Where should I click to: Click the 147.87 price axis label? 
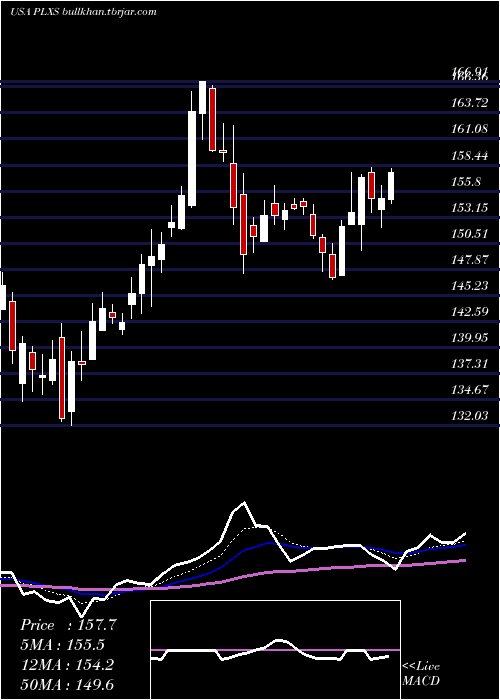(468, 260)
